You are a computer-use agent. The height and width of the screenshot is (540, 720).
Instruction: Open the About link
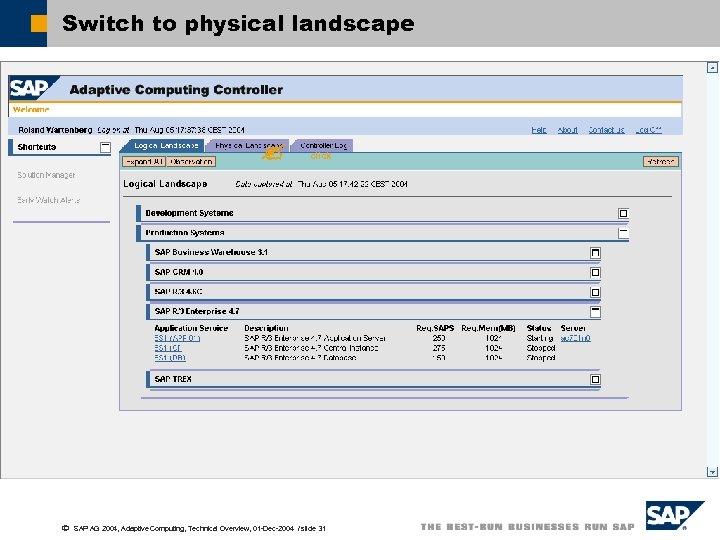click(568, 130)
